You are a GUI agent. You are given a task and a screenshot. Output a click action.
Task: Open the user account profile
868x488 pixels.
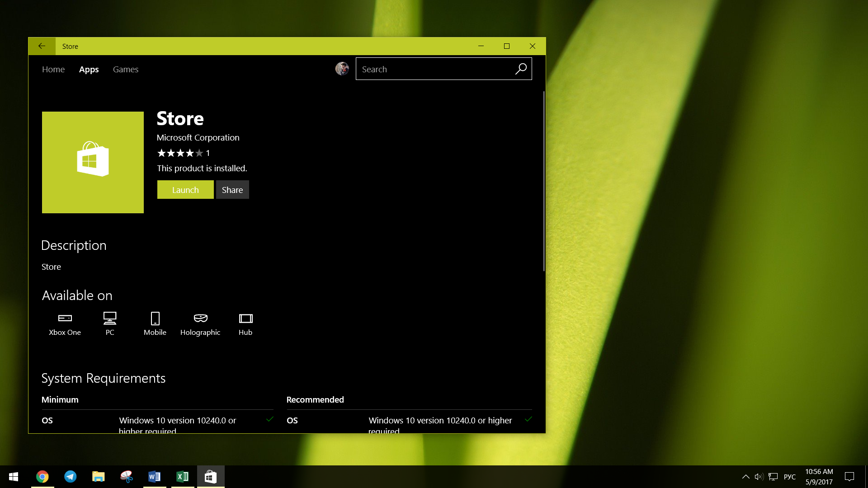click(x=343, y=69)
